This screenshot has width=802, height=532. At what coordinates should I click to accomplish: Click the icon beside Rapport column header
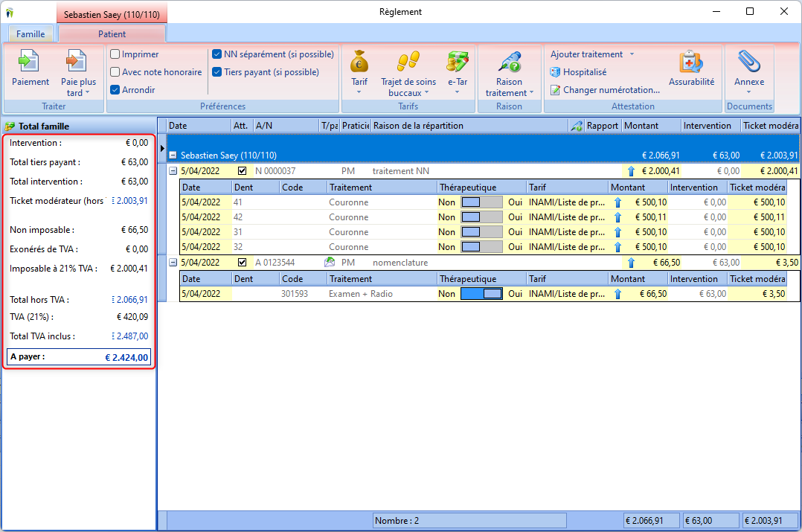pyautogui.click(x=577, y=126)
